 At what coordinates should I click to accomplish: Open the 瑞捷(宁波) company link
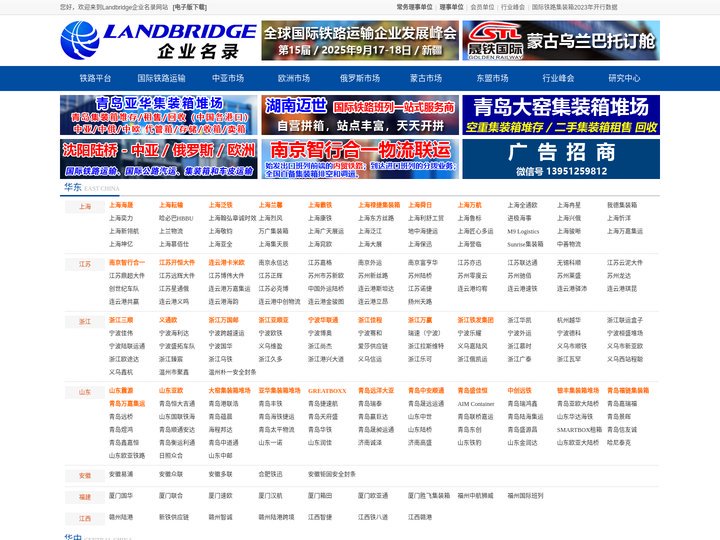424,333
